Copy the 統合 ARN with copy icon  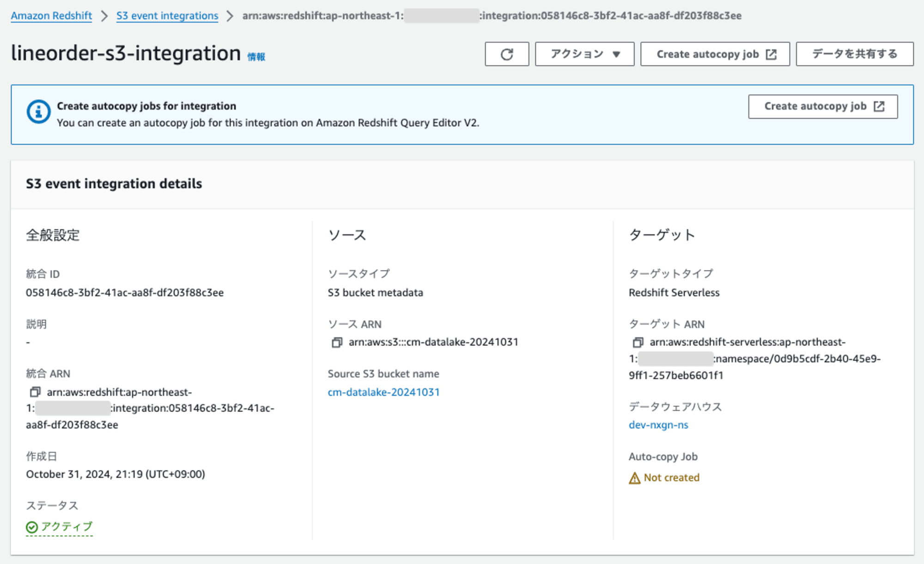35,392
